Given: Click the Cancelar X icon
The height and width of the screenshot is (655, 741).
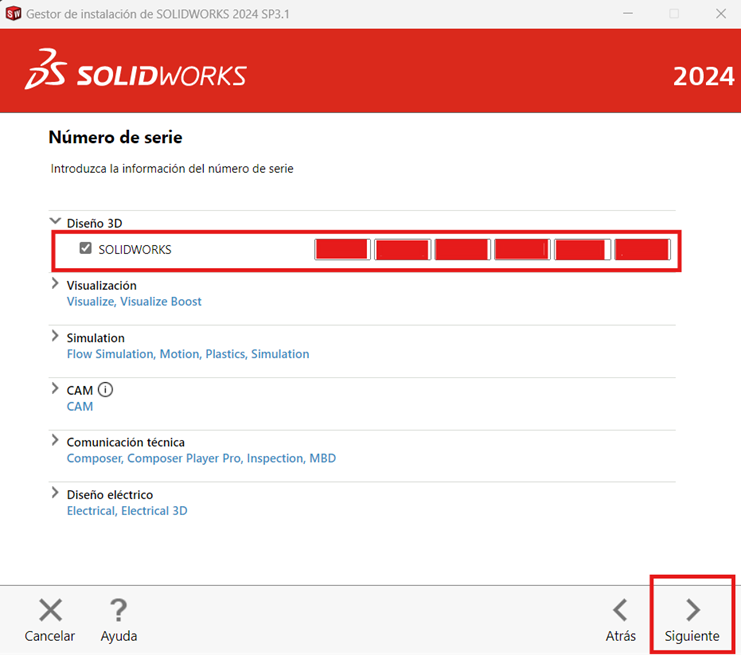Looking at the screenshot, I should pyautogui.click(x=50, y=610).
